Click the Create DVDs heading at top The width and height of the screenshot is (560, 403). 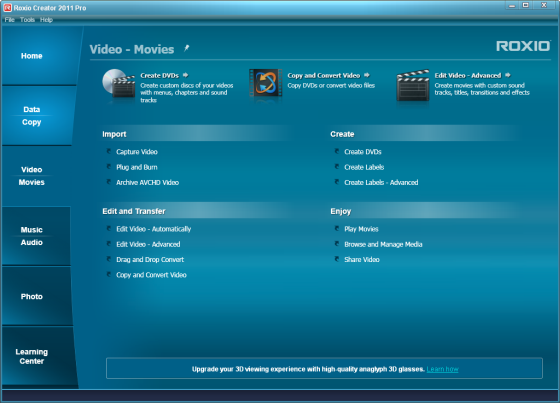click(x=159, y=75)
